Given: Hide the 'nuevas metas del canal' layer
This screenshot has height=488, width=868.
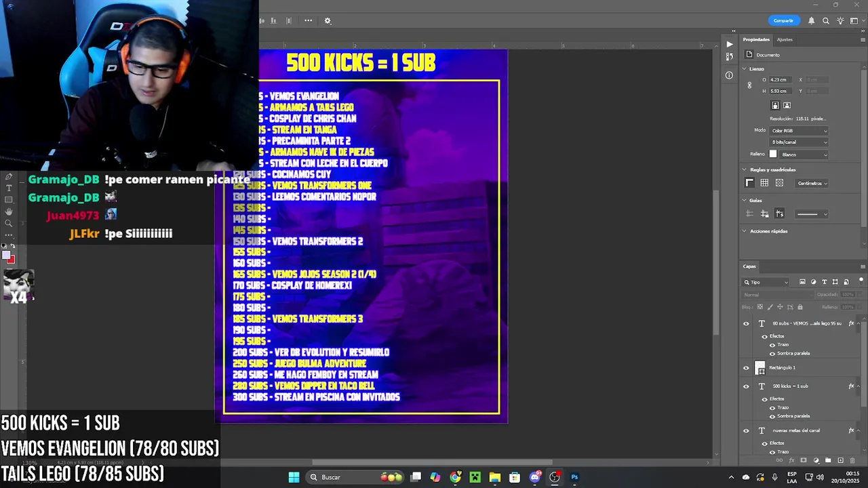Looking at the screenshot, I should tap(747, 430).
